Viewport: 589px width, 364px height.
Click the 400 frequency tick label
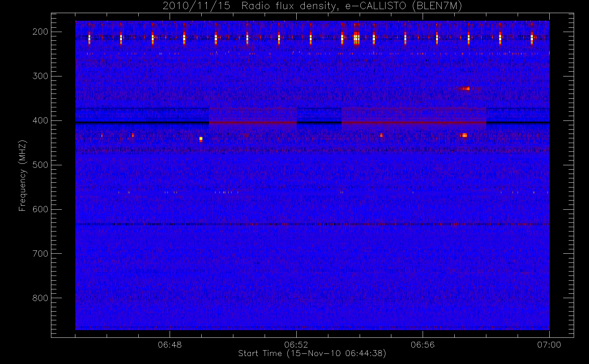pyautogui.click(x=40, y=120)
